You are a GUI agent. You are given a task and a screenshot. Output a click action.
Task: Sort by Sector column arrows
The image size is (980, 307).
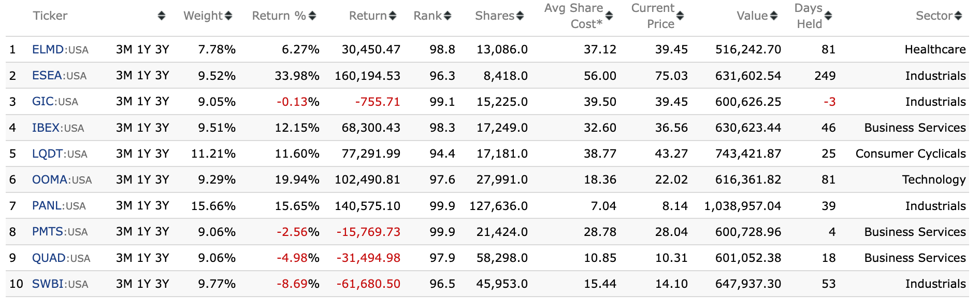958,16
